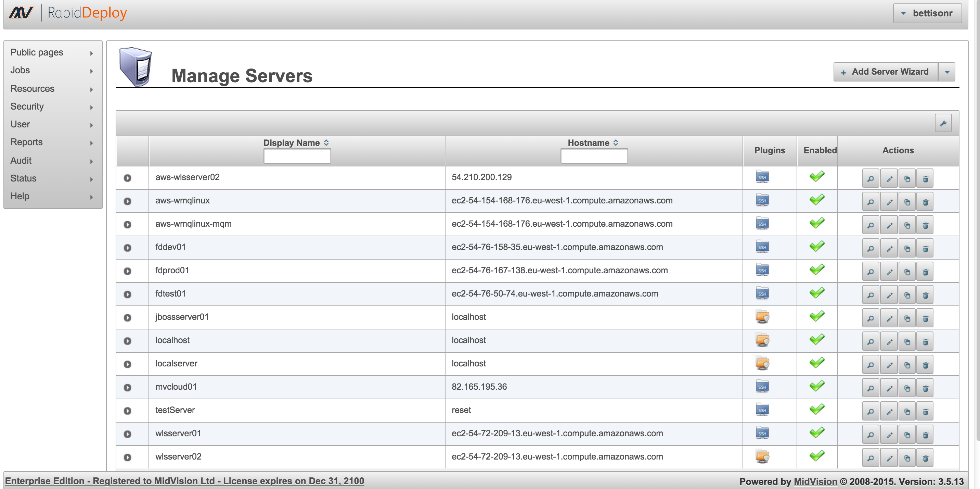View details of fdprod01 with magnifier icon

point(871,272)
